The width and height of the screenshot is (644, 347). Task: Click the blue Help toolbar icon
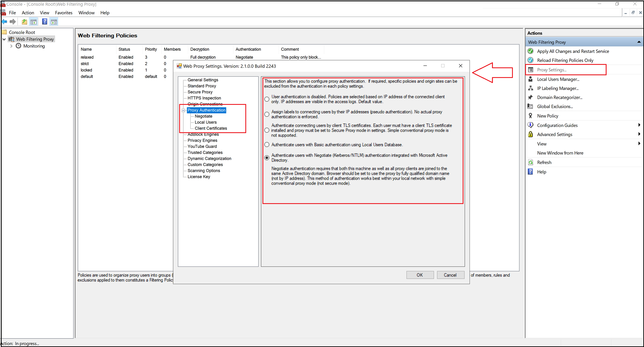tap(45, 22)
